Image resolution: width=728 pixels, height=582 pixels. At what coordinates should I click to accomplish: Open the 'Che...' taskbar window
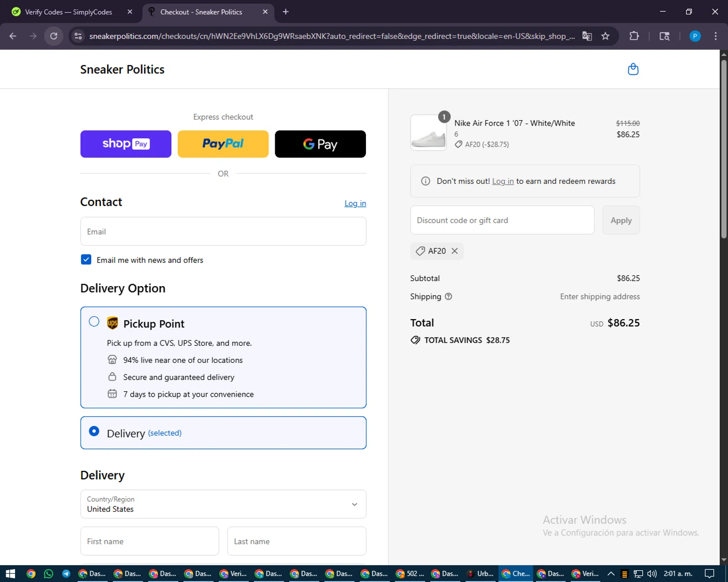point(516,574)
